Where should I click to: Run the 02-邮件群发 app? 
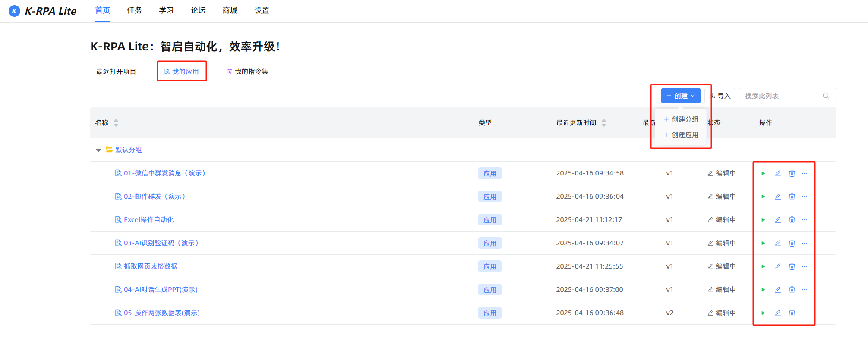point(763,197)
